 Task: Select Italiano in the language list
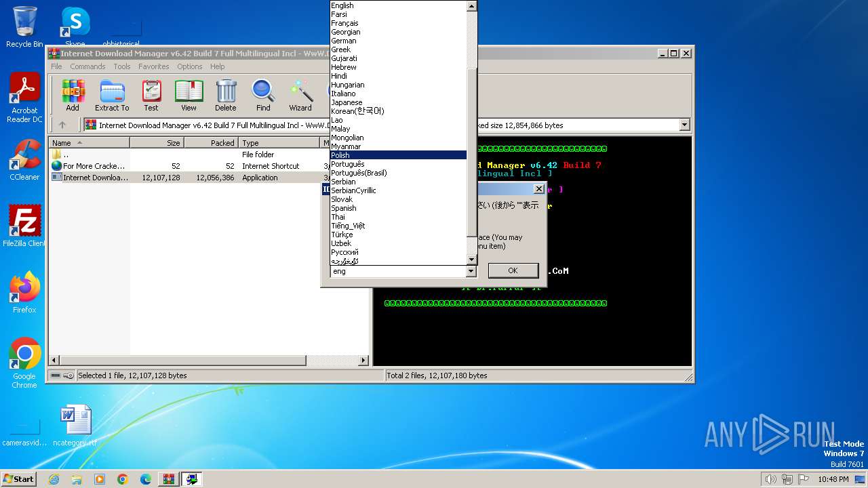pos(399,94)
